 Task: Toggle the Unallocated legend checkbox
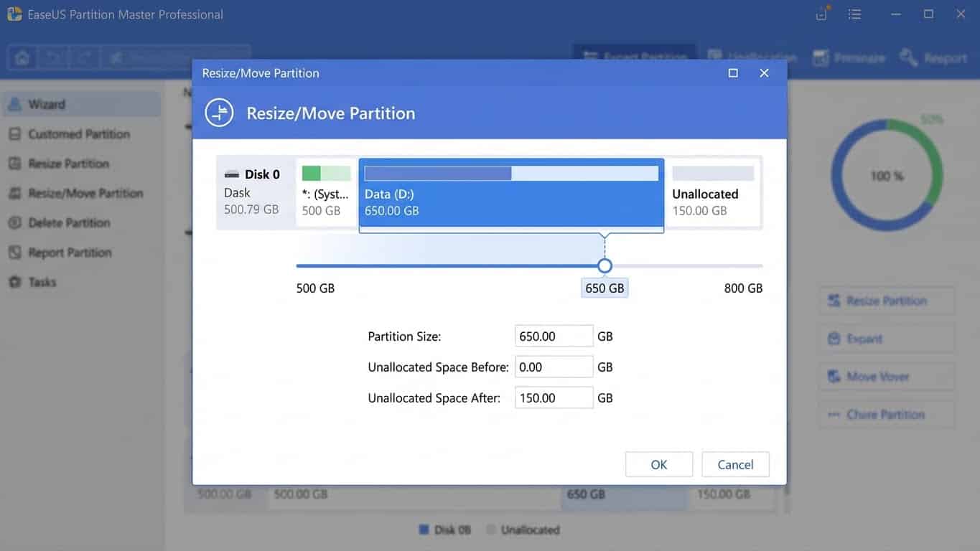click(x=490, y=529)
